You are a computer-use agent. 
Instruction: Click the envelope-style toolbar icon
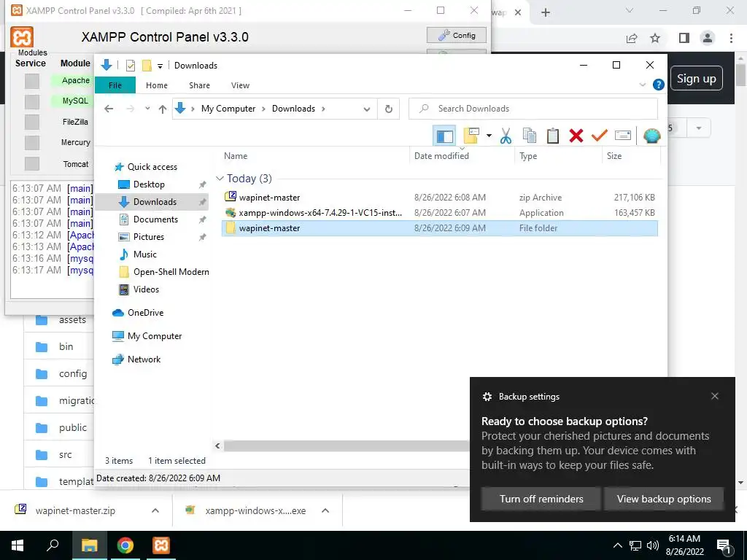[623, 136]
